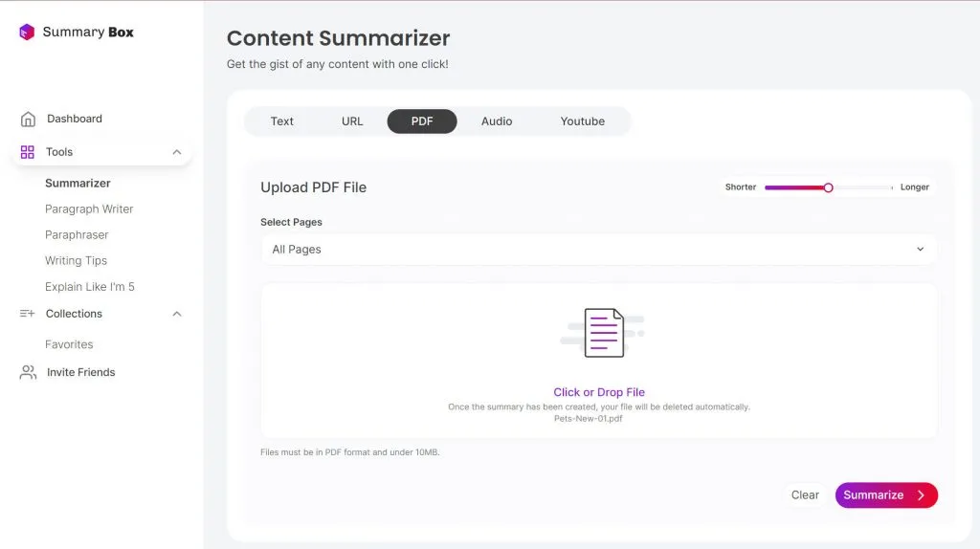The height and width of the screenshot is (549, 980).
Task: Switch to the URL tab
Action: 352,121
